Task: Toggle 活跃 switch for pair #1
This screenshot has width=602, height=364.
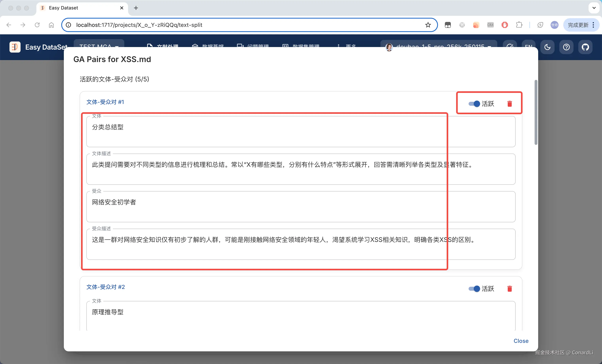Action: (474, 104)
